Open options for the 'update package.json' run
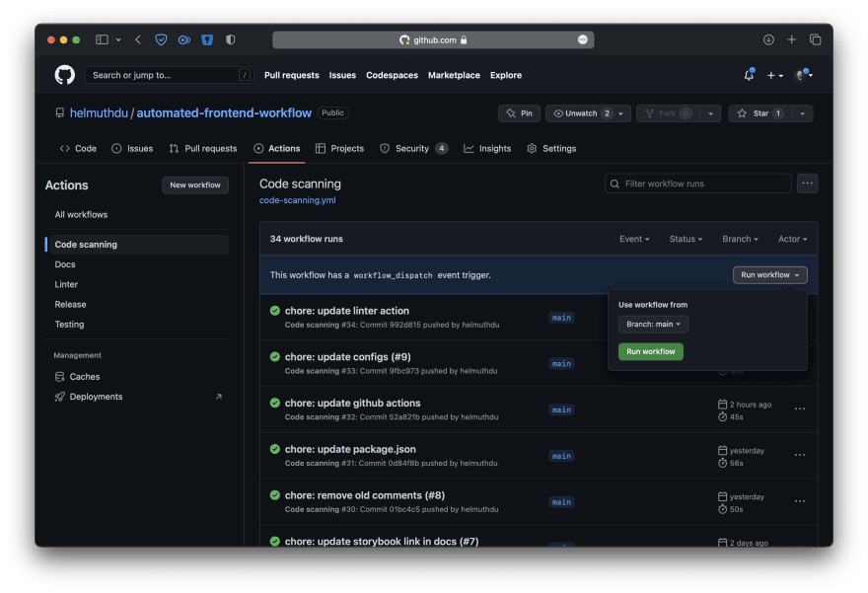 799,455
